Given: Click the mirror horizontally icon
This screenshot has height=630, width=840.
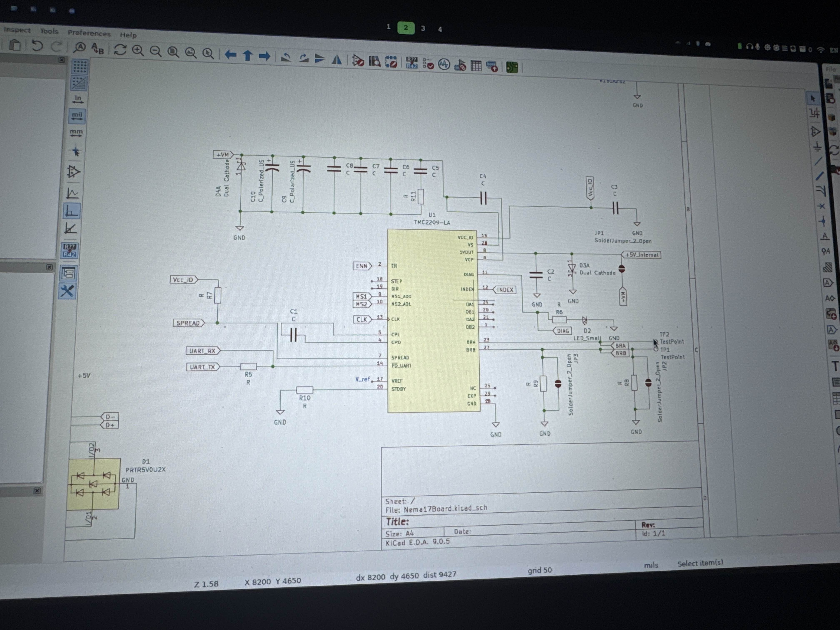Looking at the screenshot, I should (337, 60).
